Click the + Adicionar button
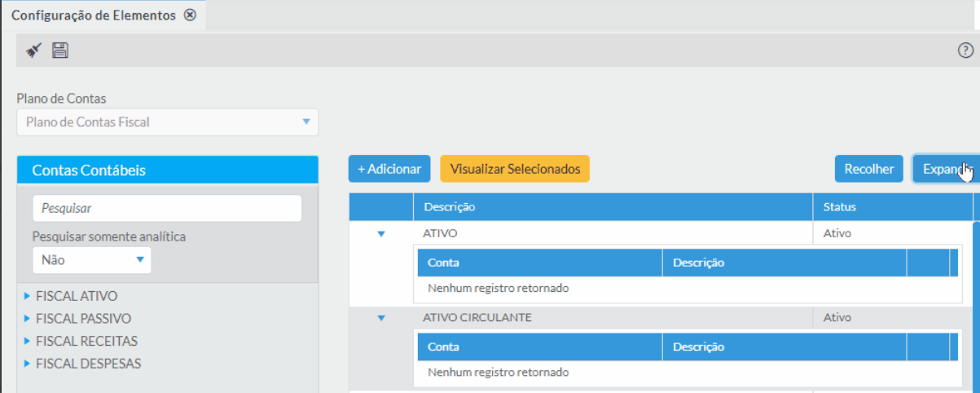The height and width of the screenshot is (393, 980). tap(389, 169)
